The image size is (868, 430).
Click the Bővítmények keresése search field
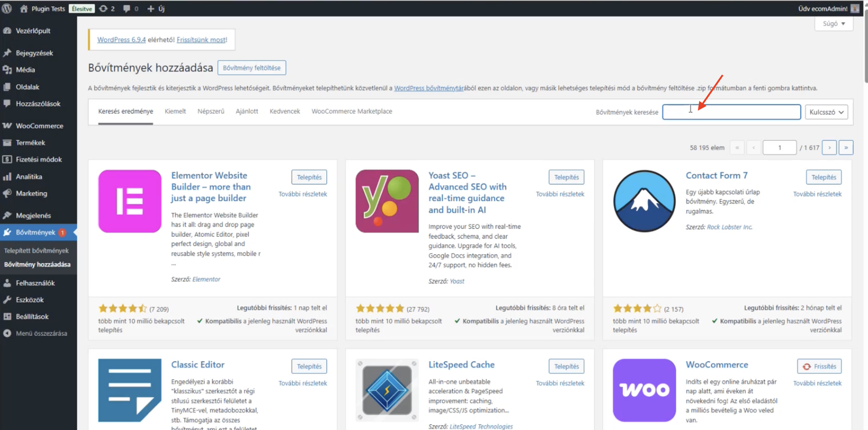click(731, 112)
